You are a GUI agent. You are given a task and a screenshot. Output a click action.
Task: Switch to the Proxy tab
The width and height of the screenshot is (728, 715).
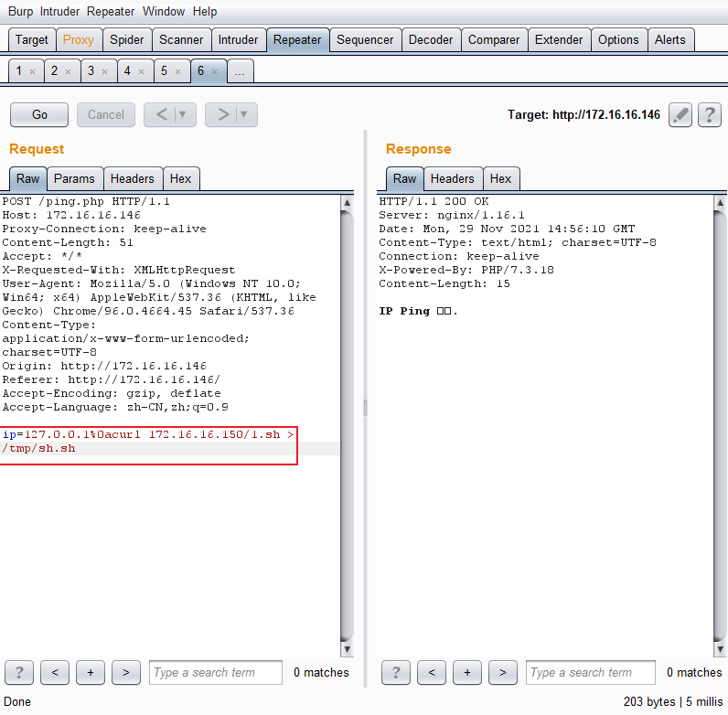click(x=79, y=40)
